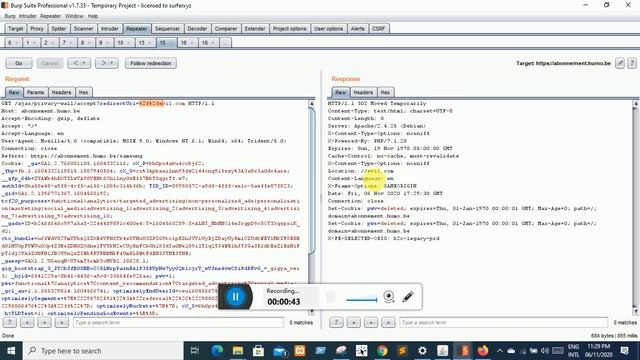Switch to Burp Suite taskbar icon
The width and height of the screenshot is (640, 360).
tap(464, 351)
